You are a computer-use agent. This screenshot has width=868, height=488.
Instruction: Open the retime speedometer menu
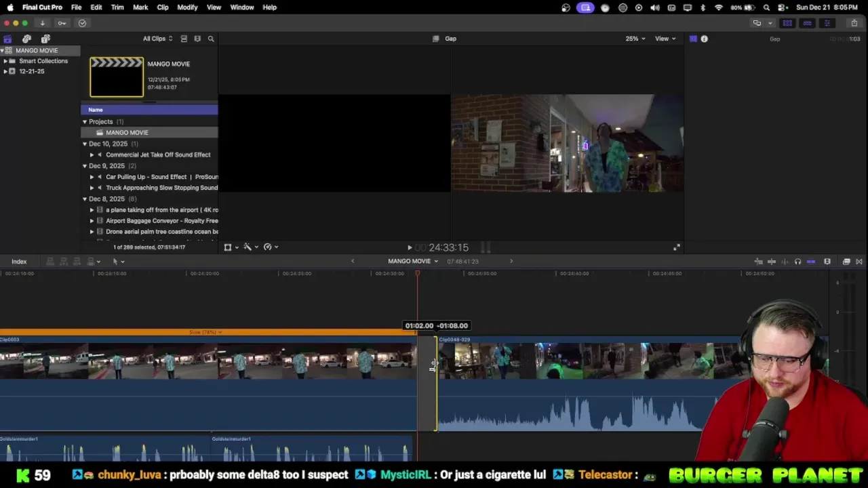pyautogui.click(x=271, y=247)
